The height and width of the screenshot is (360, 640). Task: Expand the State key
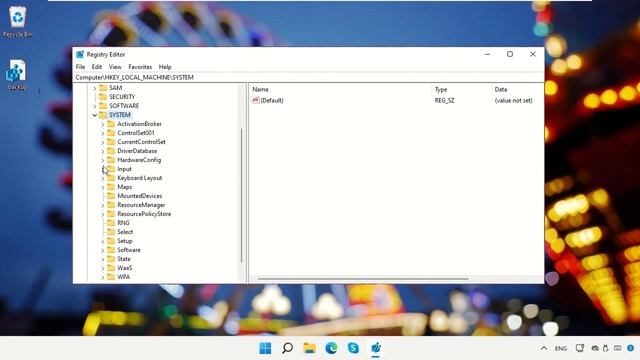[x=103, y=259]
